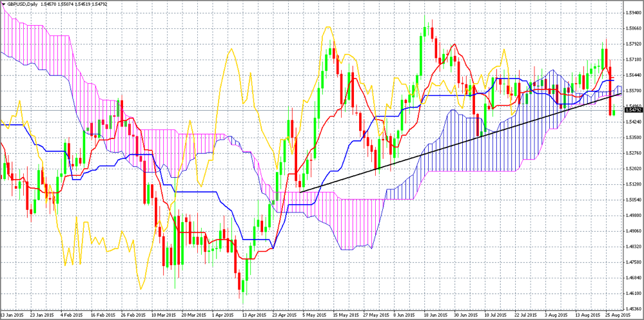Screen dimensions: 644x320
Task: Click the 5 May 2015 date label
Action: 314,315
